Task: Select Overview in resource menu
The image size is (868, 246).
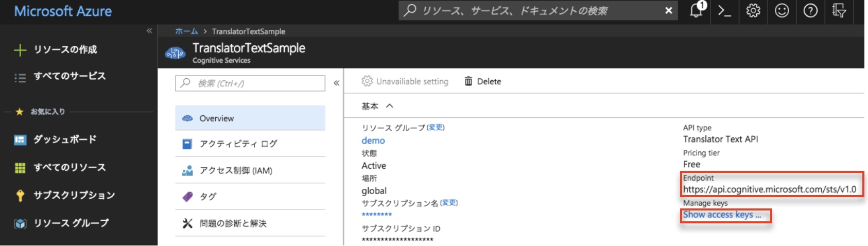Action: [x=250, y=118]
